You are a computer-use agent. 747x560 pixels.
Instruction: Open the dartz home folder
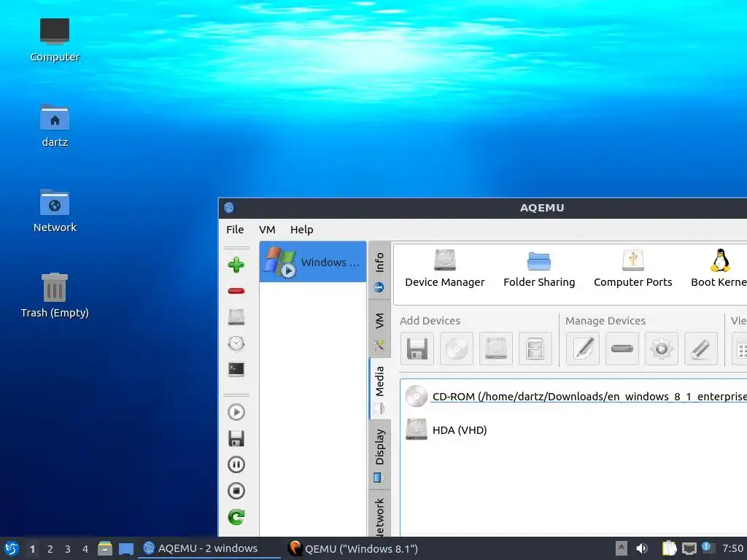point(55,125)
